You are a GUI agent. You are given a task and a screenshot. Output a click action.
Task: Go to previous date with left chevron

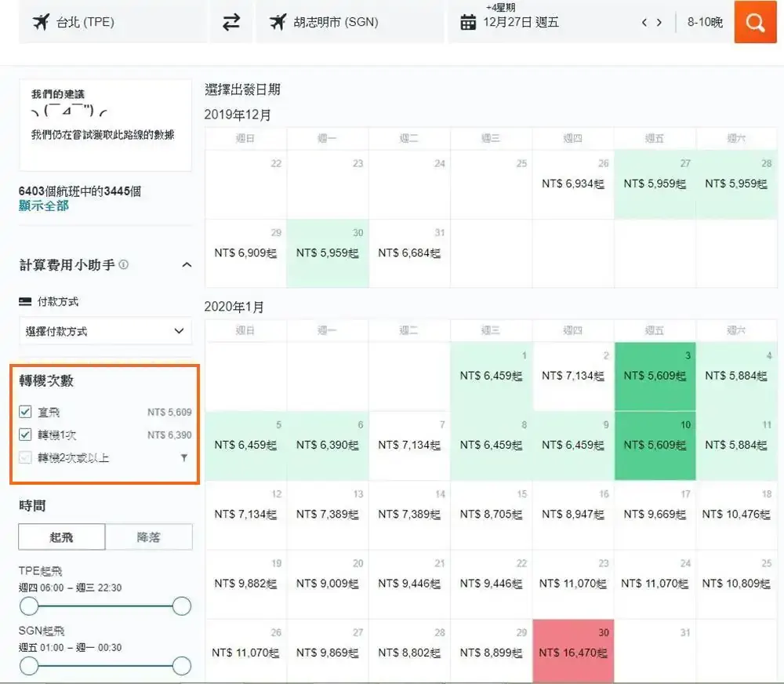pyautogui.click(x=644, y=23)
